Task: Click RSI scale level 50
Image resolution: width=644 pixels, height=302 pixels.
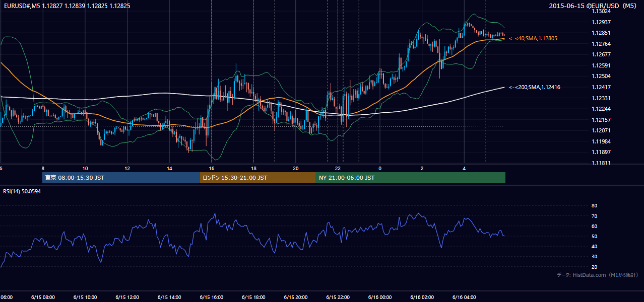Action: pos(594,236)
